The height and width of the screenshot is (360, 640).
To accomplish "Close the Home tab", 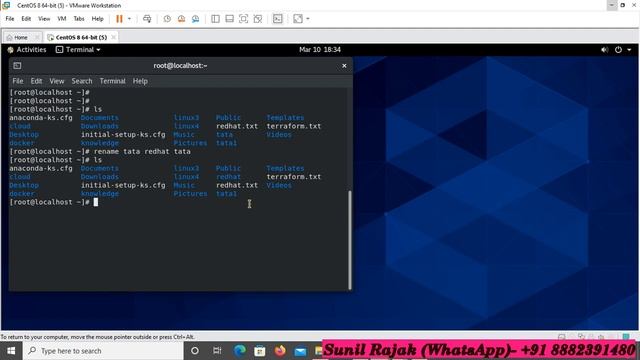I will (37, 37).
